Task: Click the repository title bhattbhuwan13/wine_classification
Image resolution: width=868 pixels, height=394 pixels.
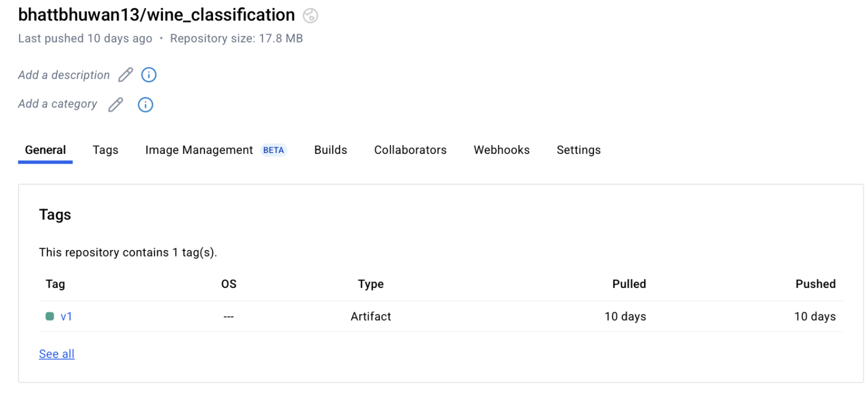Action: tap(157, 15)
